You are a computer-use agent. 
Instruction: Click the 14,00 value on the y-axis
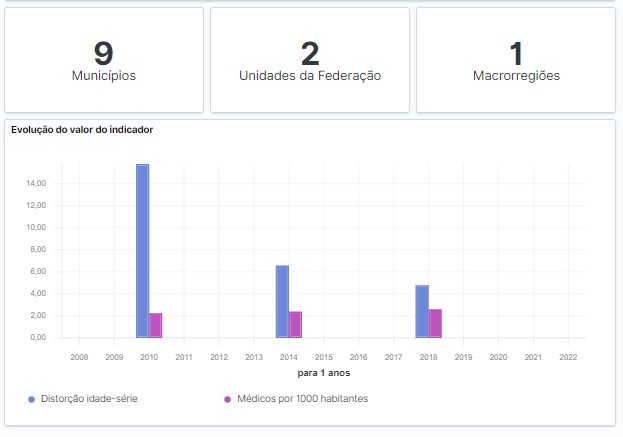(x=36, y=183)
